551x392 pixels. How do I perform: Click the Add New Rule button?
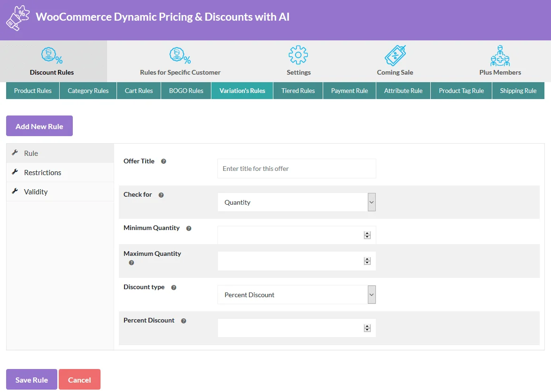[x=39, y=126]
